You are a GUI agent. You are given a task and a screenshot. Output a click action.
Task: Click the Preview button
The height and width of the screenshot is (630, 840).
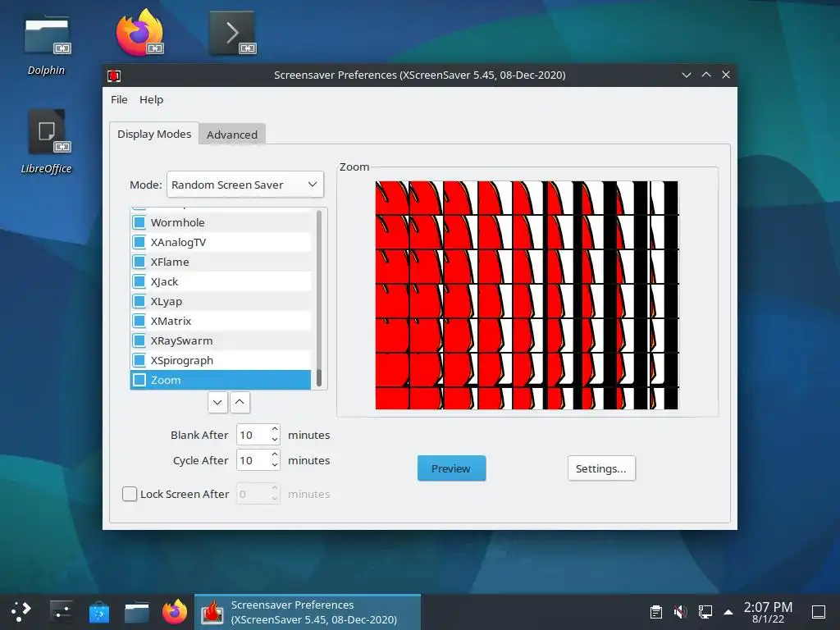pyautogui.click(x=452, y=468)
